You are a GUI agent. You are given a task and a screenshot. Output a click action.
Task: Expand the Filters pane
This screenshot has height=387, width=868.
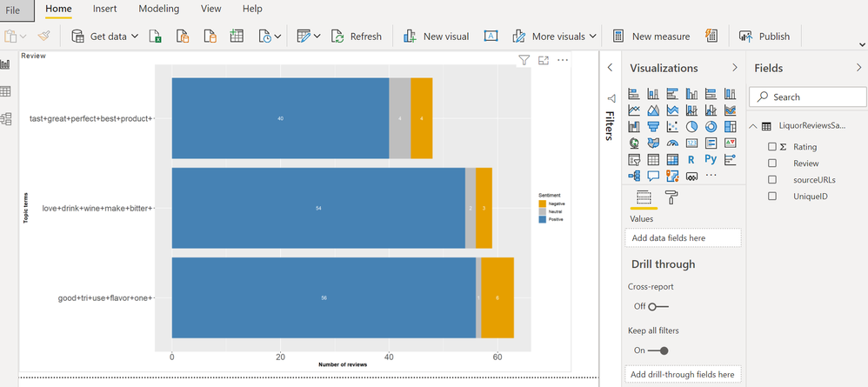610,68
